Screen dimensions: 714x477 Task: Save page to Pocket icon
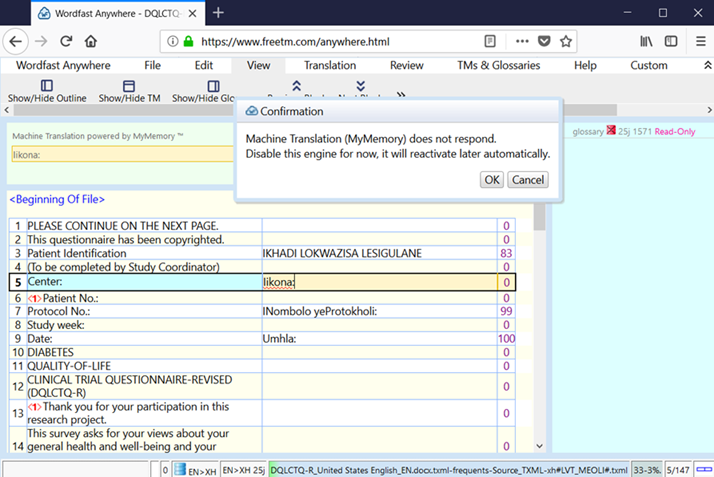pos(544,41)
